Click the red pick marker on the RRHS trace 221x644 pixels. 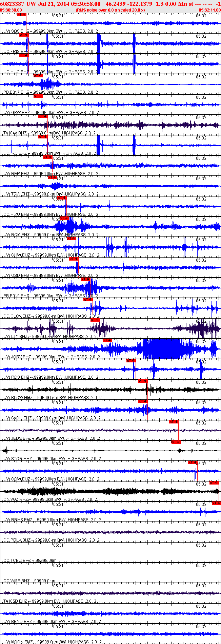[x=216, y=503]
